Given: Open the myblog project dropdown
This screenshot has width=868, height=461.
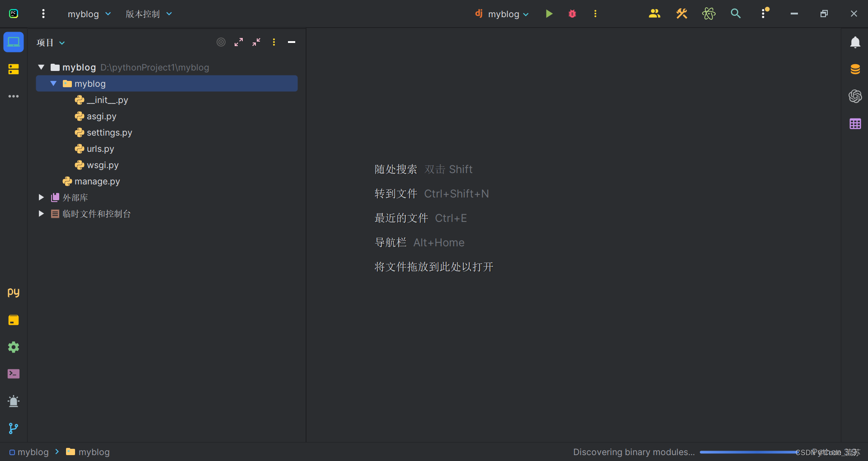Looking at the screenshot, I should click(89, 14).
